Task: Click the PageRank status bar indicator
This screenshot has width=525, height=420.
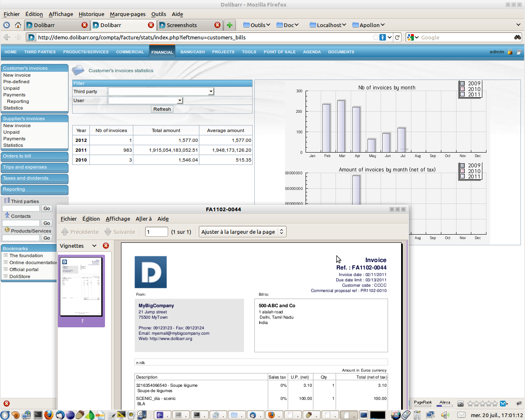Action: 423,403
